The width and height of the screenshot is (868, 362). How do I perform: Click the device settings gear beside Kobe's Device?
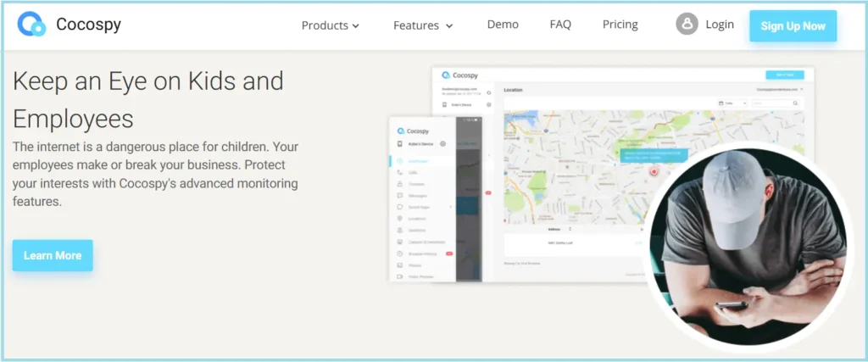point(442,144)
